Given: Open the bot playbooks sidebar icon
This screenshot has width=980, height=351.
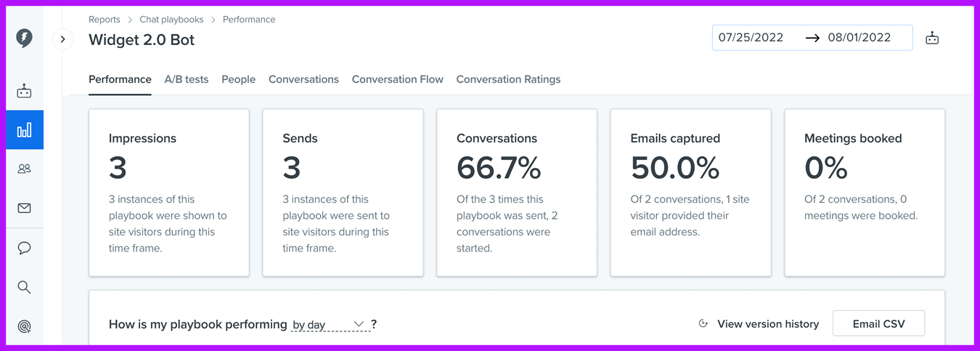Looking at the screenshot, I should click(24, 91).
